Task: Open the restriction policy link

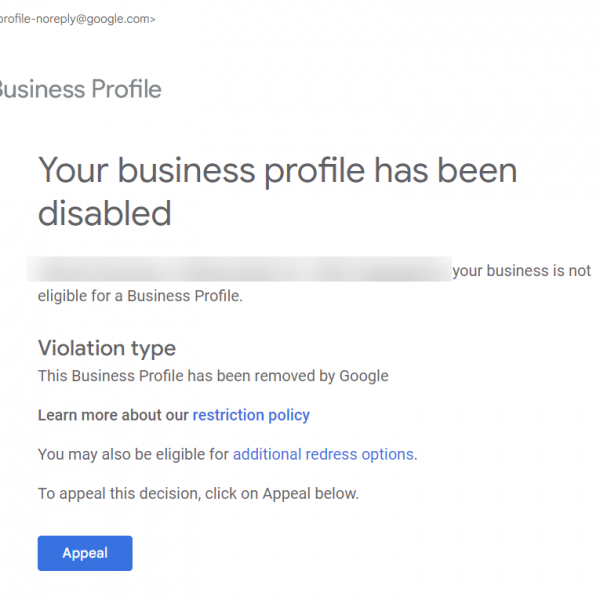Action: [x=251, y=415]
